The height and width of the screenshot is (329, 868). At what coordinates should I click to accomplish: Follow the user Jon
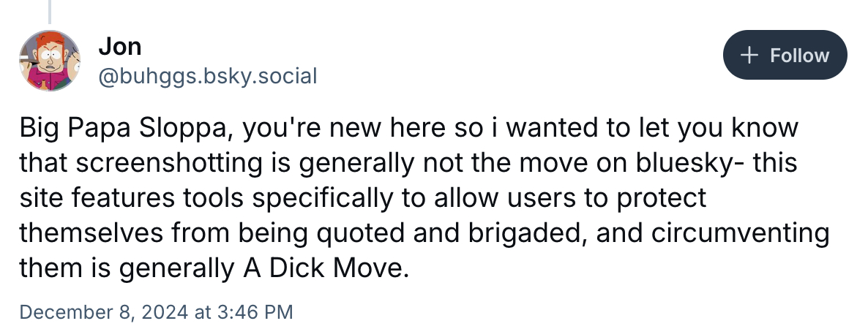[785, 56]
